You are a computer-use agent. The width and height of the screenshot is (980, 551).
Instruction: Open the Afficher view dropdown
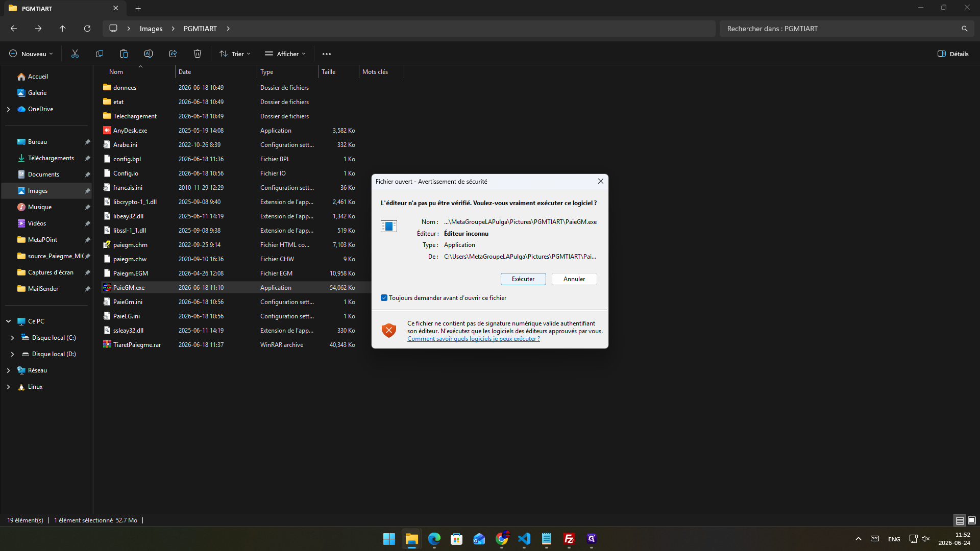(x=285, y=54)
